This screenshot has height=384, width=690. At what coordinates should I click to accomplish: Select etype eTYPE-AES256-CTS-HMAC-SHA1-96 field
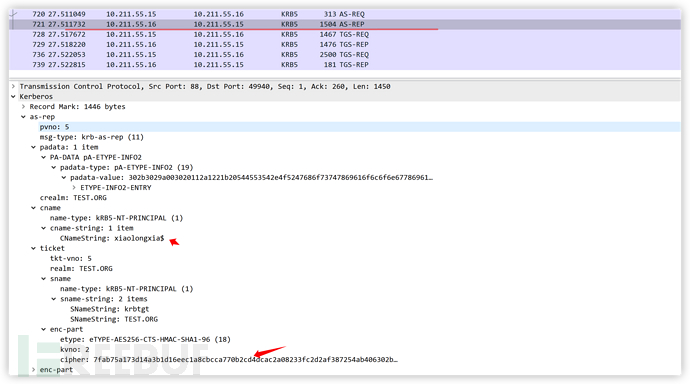click(145, 339)
